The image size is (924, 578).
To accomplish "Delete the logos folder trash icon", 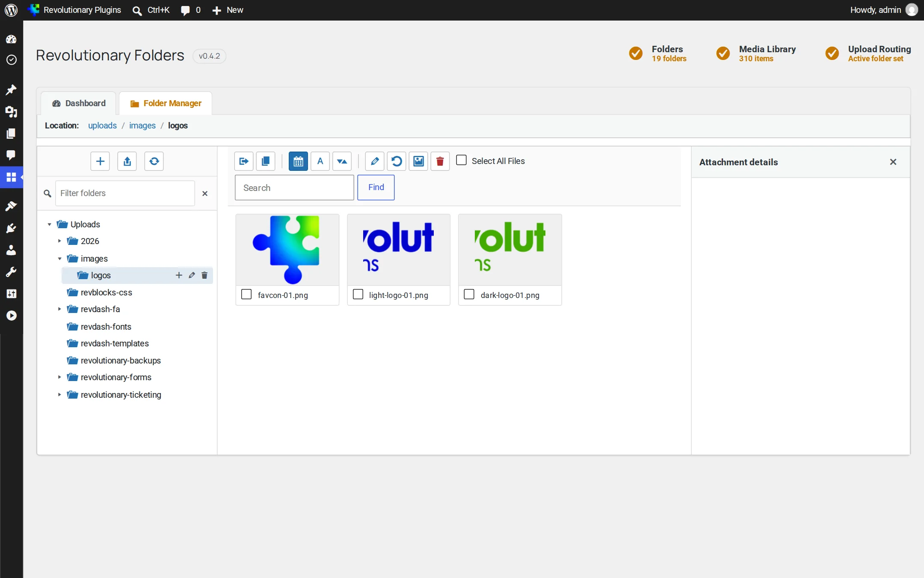I will tap(204, 275).
